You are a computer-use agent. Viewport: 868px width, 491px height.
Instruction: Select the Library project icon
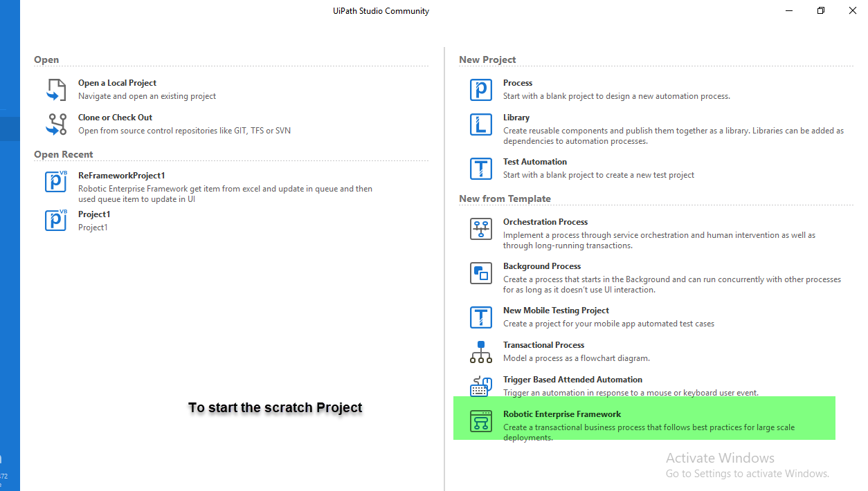click(x=480, y=124)
